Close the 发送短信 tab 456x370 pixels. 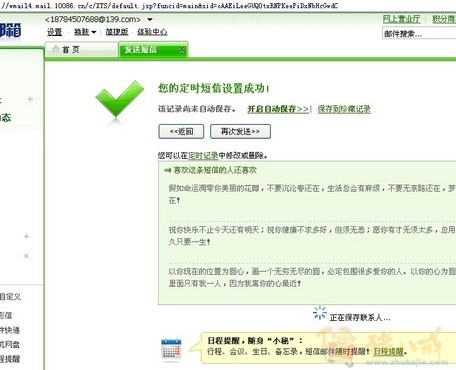click(181, 50)
